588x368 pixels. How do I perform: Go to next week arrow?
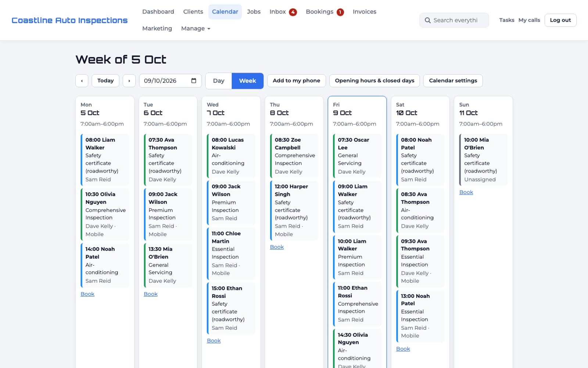[x=129, y=81]
